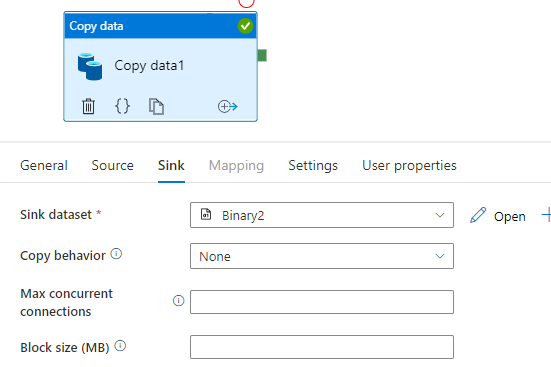Select the Copy data activity header

click(161, 25)
